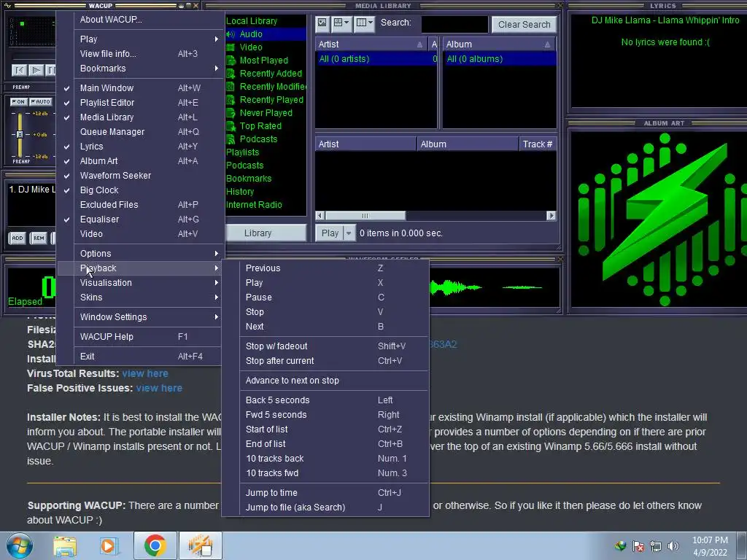This screenshot has height=560, width=747.
Task: Click the Queue Manager menu entry
Action: tap(141, 132)
